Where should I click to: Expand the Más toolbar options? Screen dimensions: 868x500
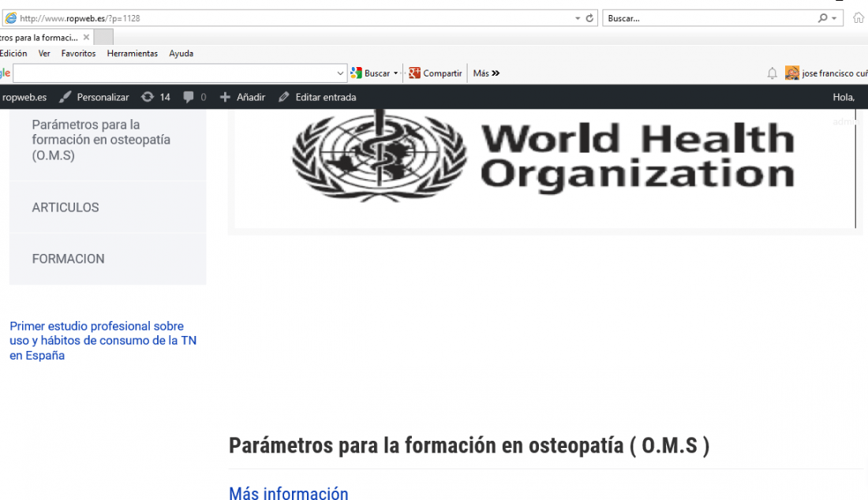pyautogui.click(x=486, y=73)
